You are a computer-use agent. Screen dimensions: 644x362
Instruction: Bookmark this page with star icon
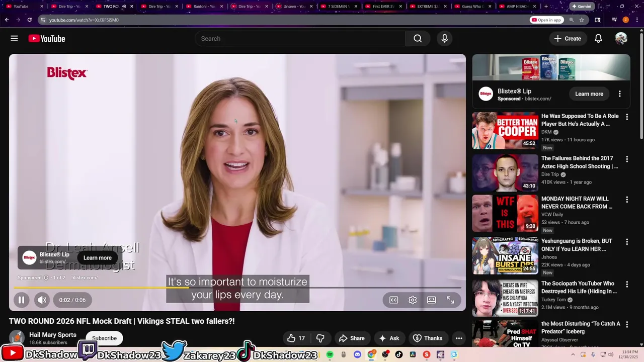[x=582, y=20]
